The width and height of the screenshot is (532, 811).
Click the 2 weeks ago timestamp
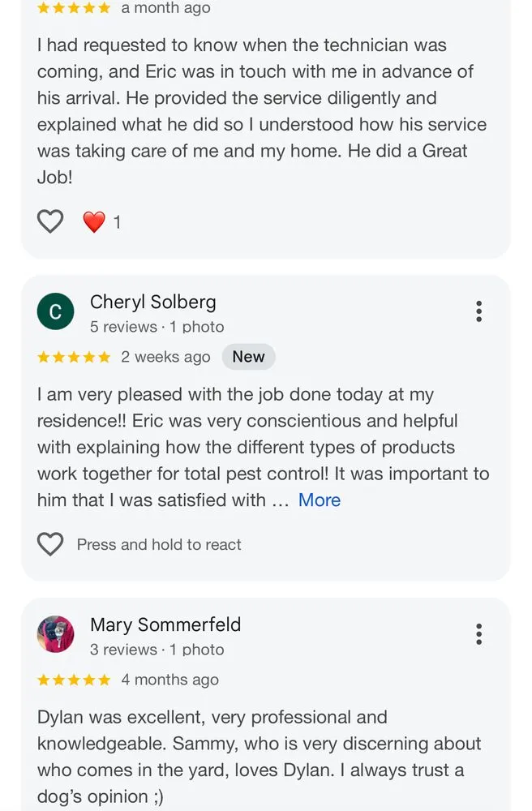click(165, 357)
